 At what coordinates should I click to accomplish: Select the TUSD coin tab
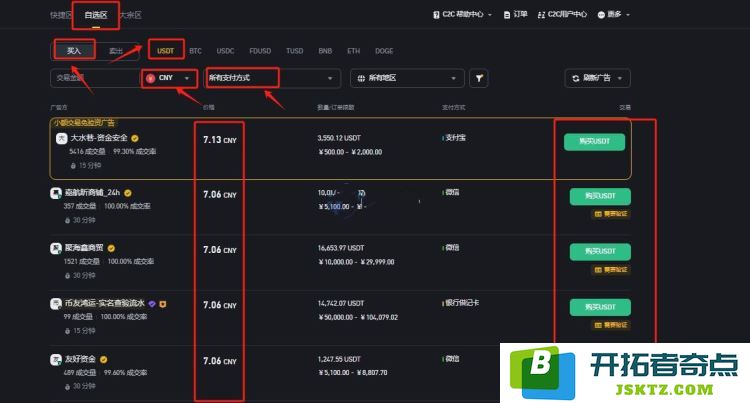[295, 51]
